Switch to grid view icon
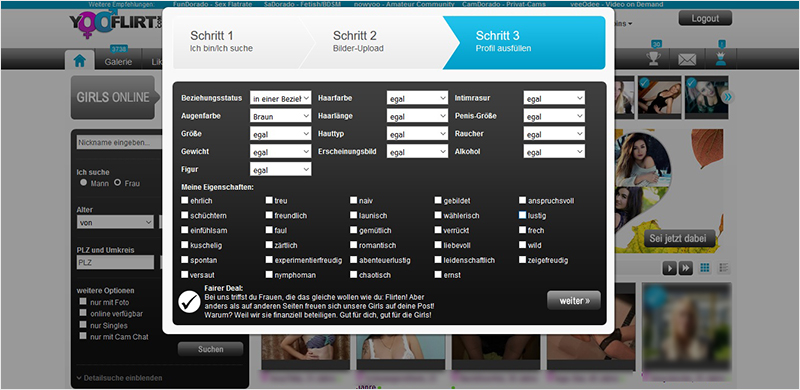Screen dimensions: 800x390 (x=705, y=267)
